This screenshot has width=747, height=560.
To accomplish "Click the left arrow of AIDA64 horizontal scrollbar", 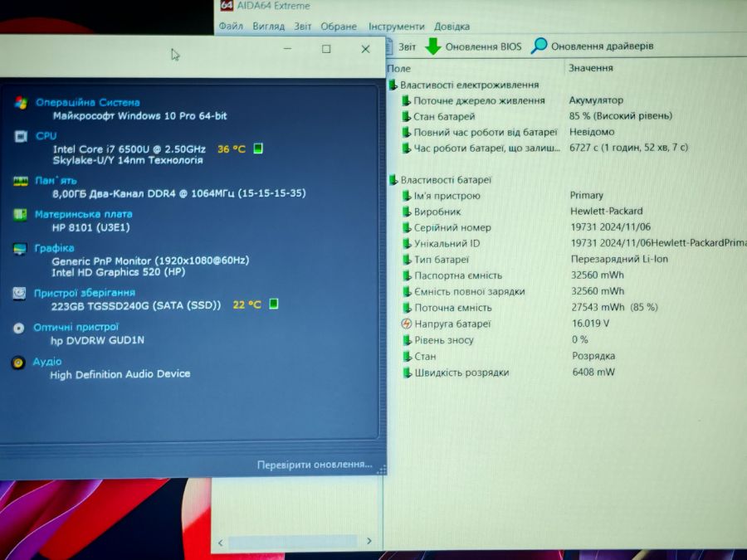I will (x=221, y=543).
